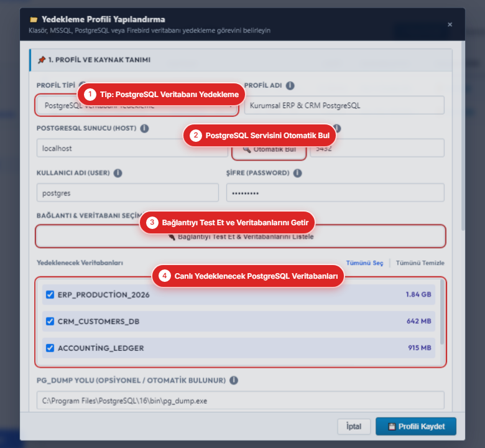Viewport: 485px width, 448px height.
Task: Click the postgres username input field
Action: pyautogui.click(x=127, y=193)
